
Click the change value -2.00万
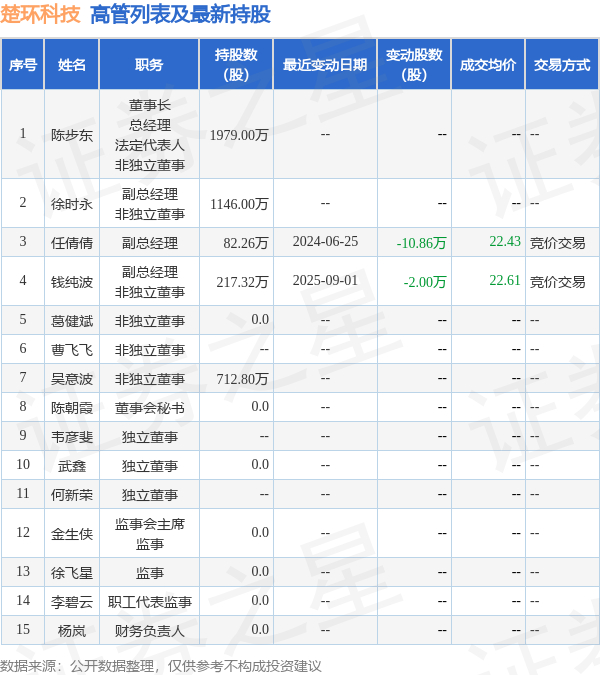point(425,282)
